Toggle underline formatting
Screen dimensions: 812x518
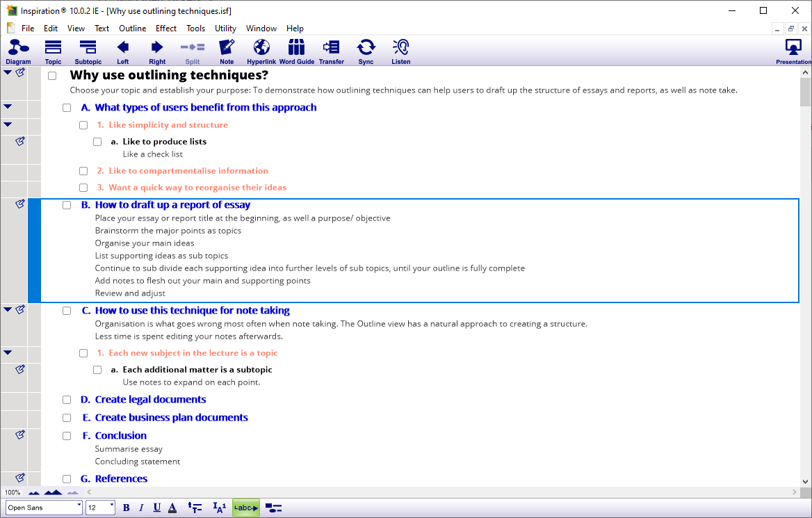157,508
